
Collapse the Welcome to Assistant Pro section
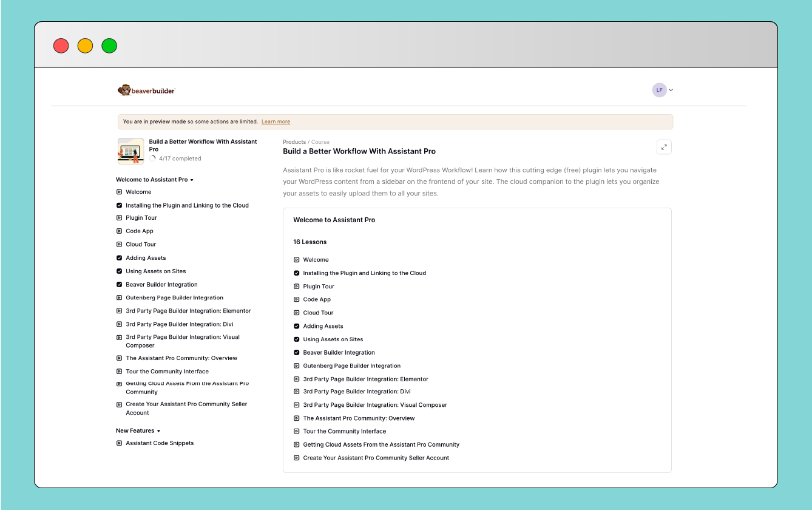192,180
